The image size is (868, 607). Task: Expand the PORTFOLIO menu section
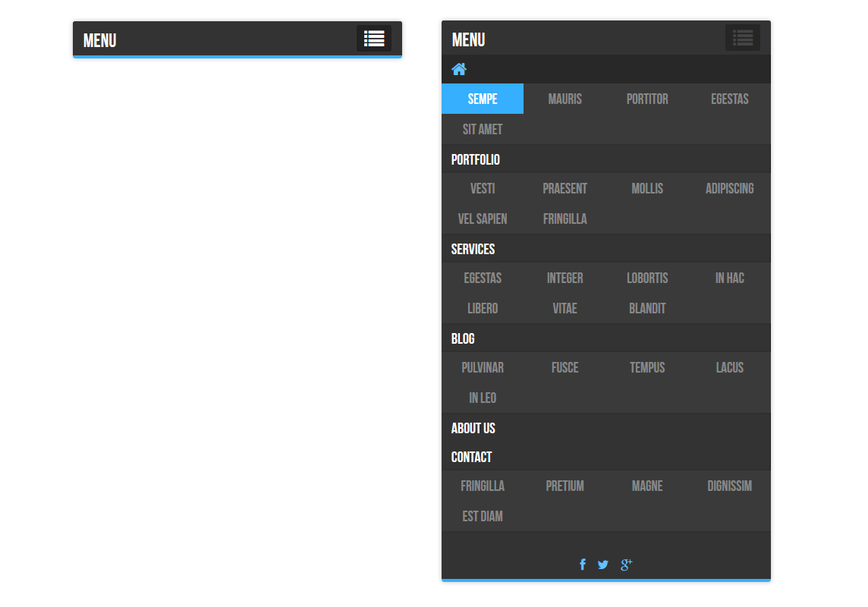point(475,159)
